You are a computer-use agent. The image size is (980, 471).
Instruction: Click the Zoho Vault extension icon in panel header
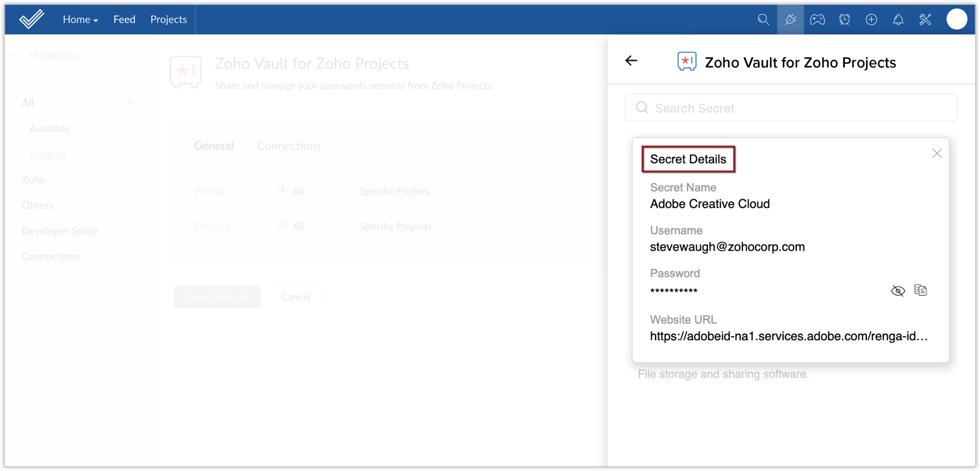686,62
